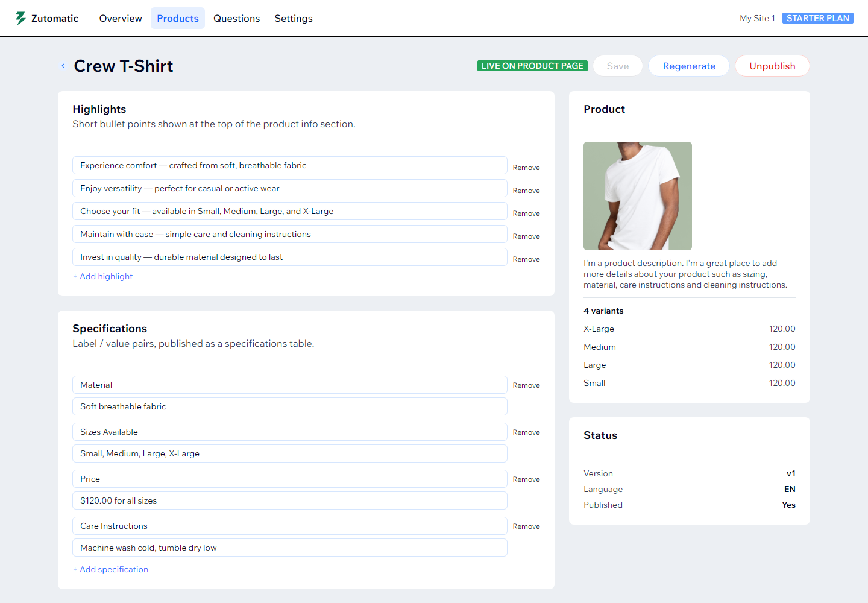Select the Medium variant row
868x603 pixels.
tap(690, 347)
